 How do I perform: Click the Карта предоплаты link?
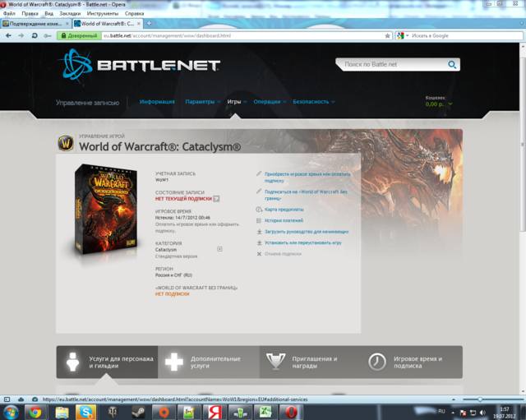(x=284, y=210)
